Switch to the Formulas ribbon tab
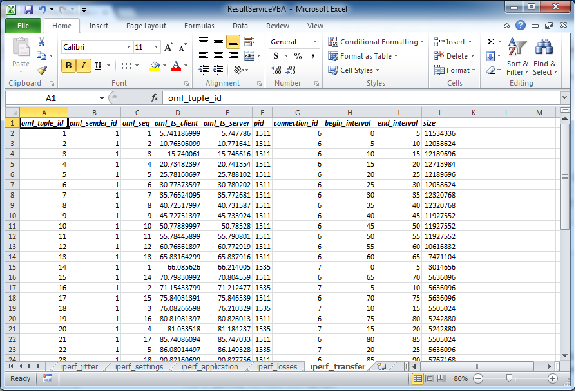576x392 pixels. click(x=199, y=26)
